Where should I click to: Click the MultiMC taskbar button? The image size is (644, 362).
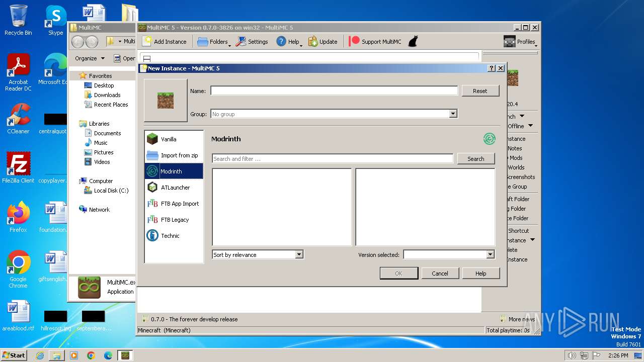click(125, 355)
